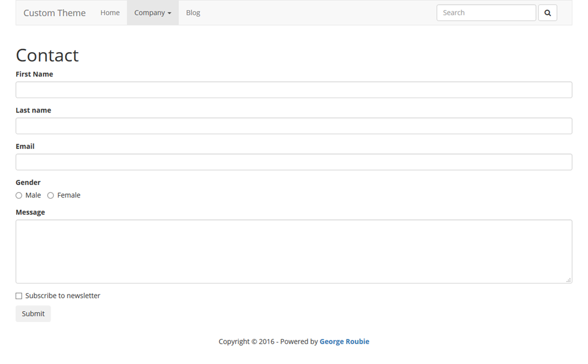Check Subscribe to newsletter box
This screenshot has width=588, height=364.
click(x=19, y=296)
